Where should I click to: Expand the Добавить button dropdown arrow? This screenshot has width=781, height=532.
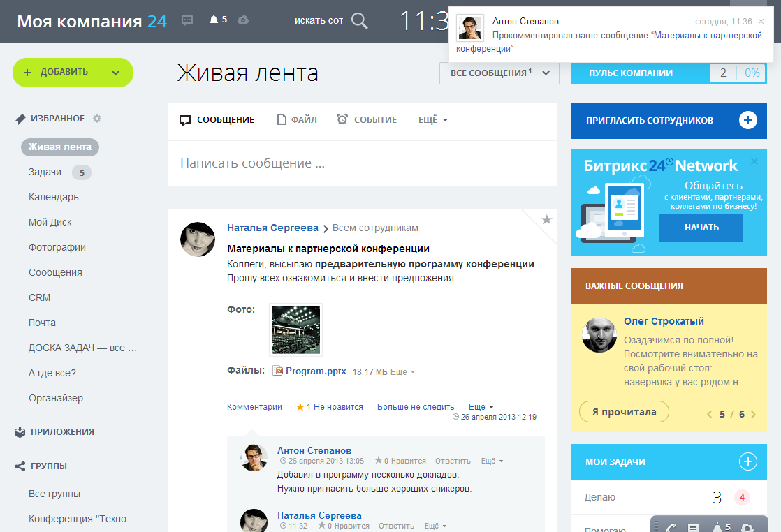pos(115,73)
